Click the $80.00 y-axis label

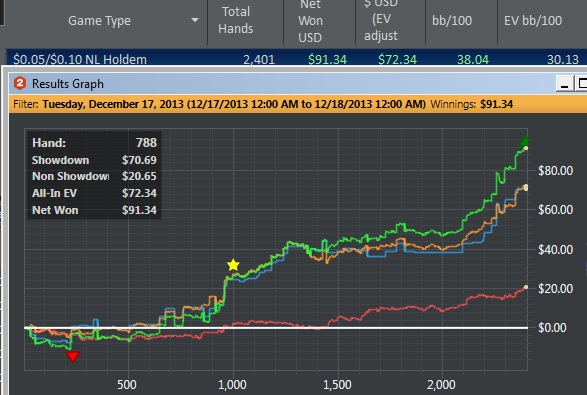click(x=555, y=171)
